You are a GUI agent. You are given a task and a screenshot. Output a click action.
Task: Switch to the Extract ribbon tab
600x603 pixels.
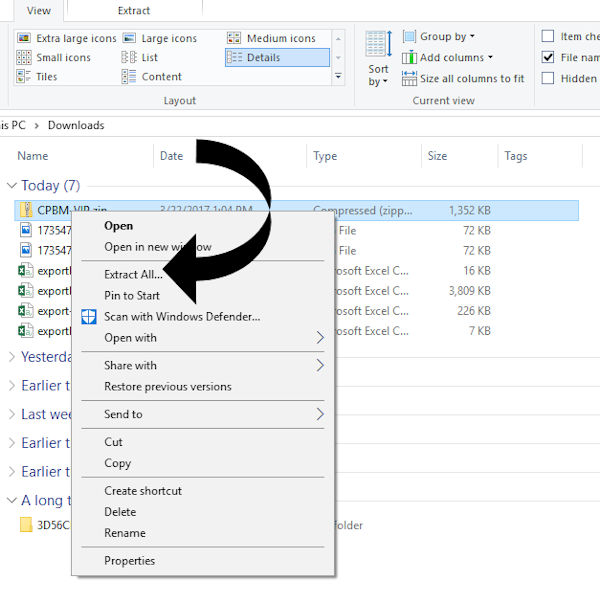[x=134, y=11]
